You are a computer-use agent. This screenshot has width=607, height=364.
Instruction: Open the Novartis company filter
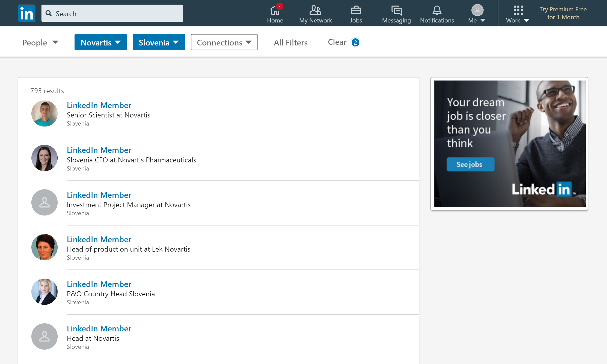[x=100, y=42]
